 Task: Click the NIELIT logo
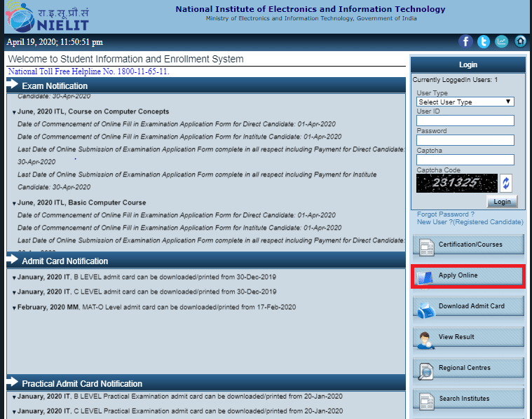click(48, 17)
